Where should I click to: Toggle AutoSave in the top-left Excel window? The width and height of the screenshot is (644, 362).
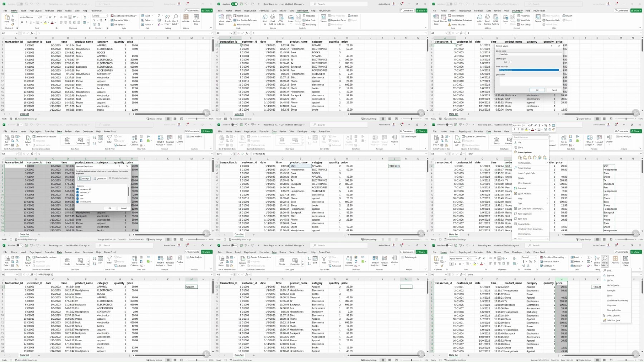click(x=20, y=4)
